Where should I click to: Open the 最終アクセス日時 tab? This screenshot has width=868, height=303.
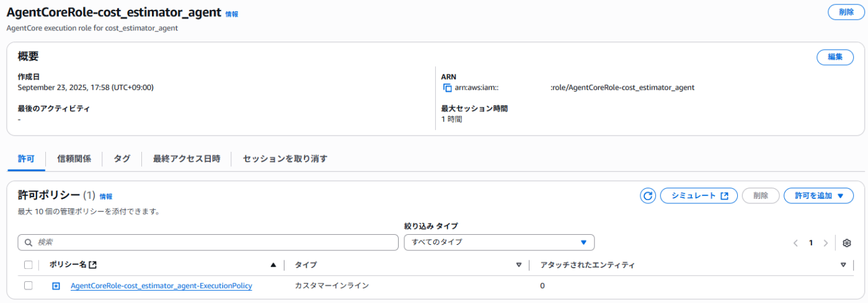pos(187,159)
